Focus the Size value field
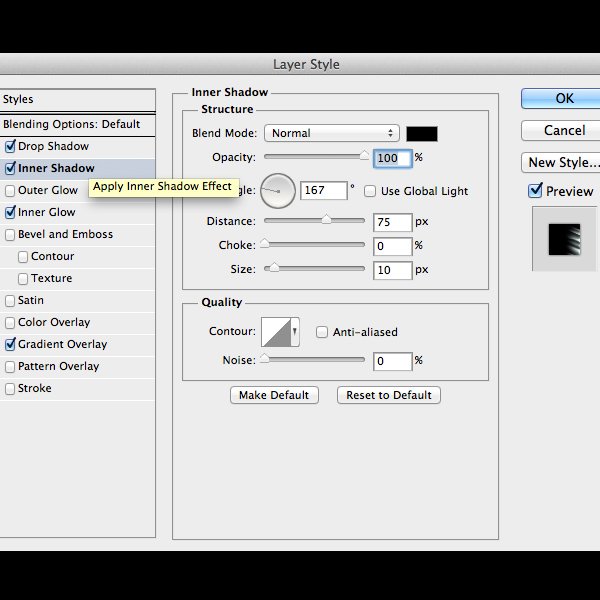 [393, 270]
